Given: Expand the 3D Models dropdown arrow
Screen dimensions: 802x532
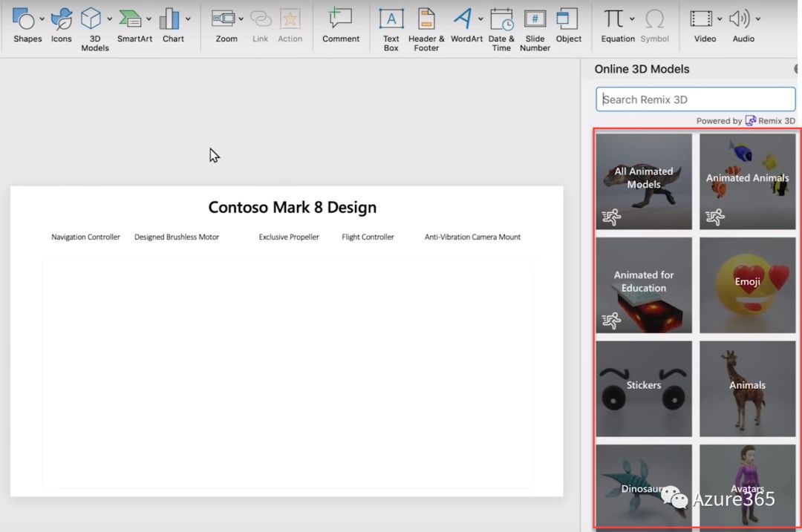Looking at the screenshot, I should coord(110,19).
